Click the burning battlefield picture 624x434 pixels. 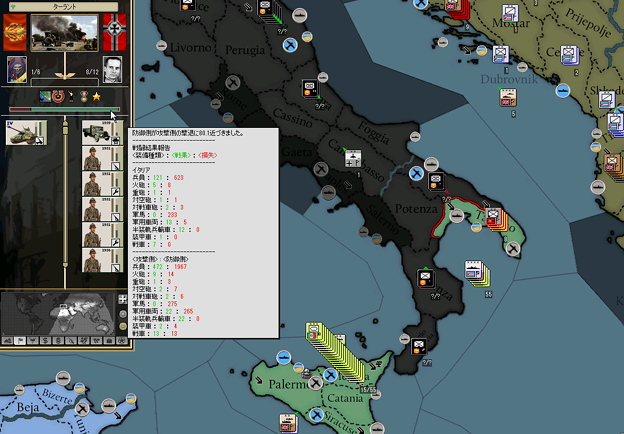64,33
